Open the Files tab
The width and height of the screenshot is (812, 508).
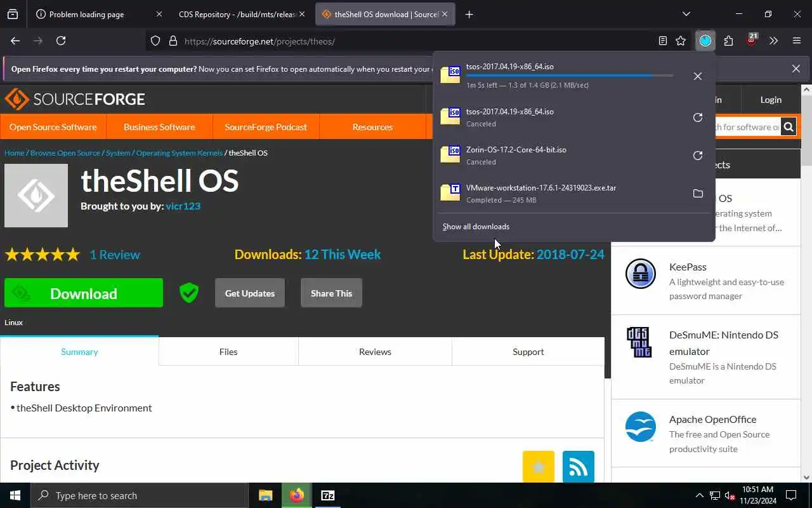tap(228, 351)
